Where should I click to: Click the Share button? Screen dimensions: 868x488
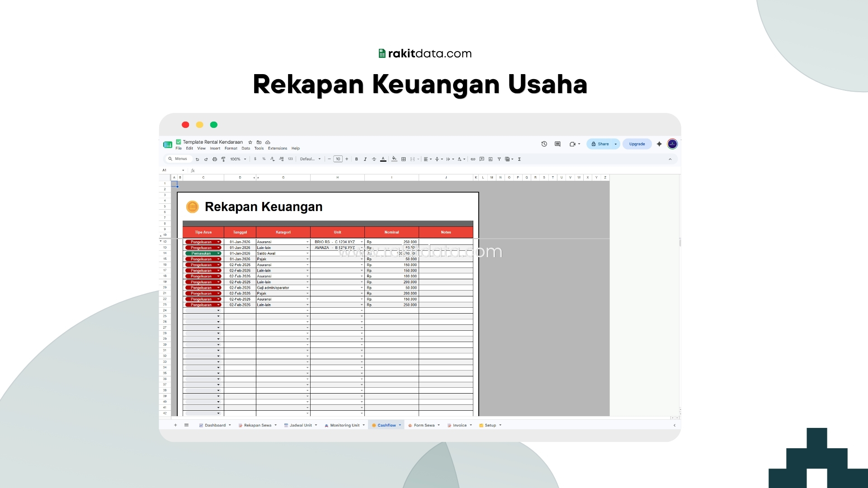pos(600,144)
